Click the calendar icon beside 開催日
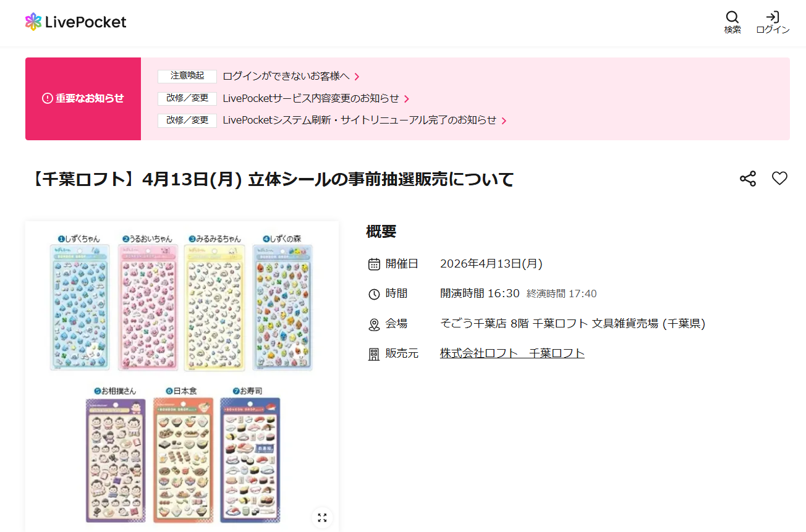 [374, 264]
